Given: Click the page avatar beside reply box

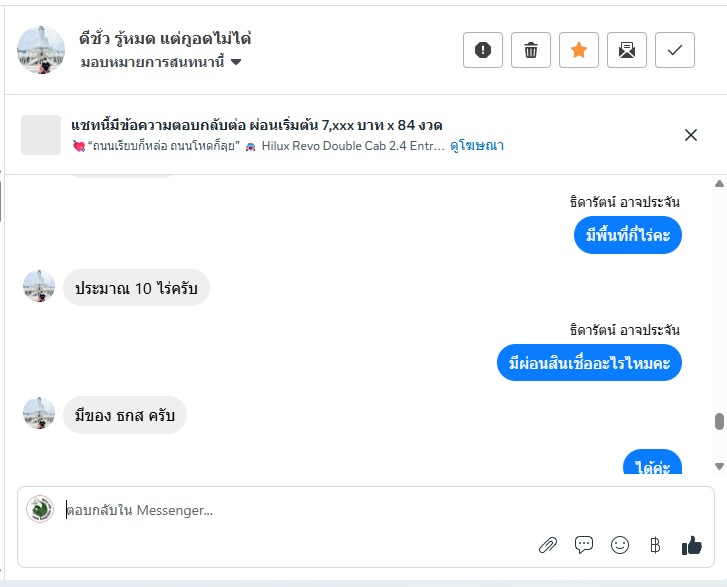Looking at the screenshot, I should [40, 509].
